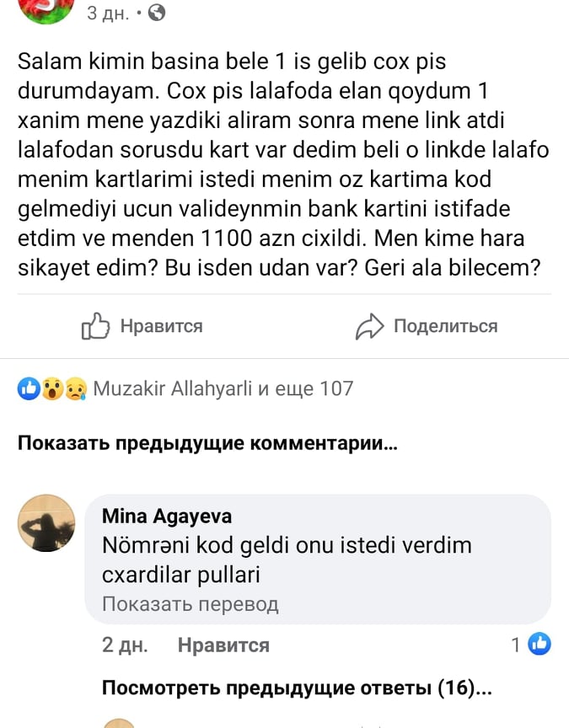Image resolution: width=569 pixels, height=728 pixels.
Task: Like Mina Agayeva's comment via Нравится
Action: [223, 646]
